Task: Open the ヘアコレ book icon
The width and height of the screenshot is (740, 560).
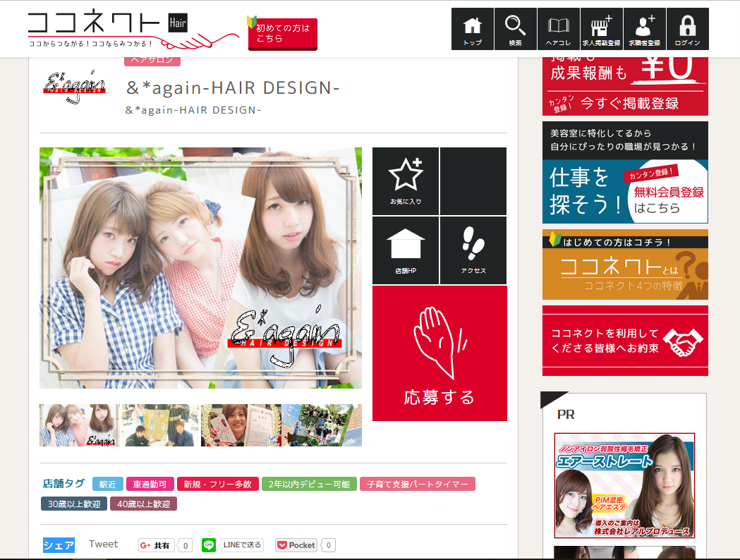Action: 558,29
